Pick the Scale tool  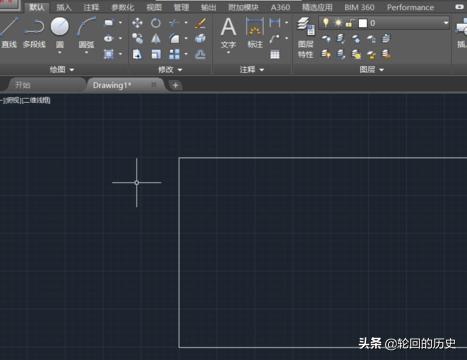coord(156,54)
